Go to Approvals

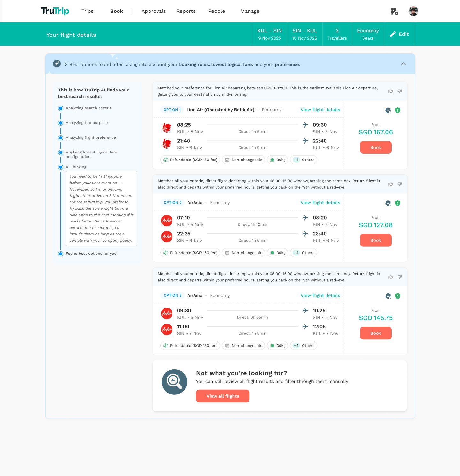[x=154, y=11]
